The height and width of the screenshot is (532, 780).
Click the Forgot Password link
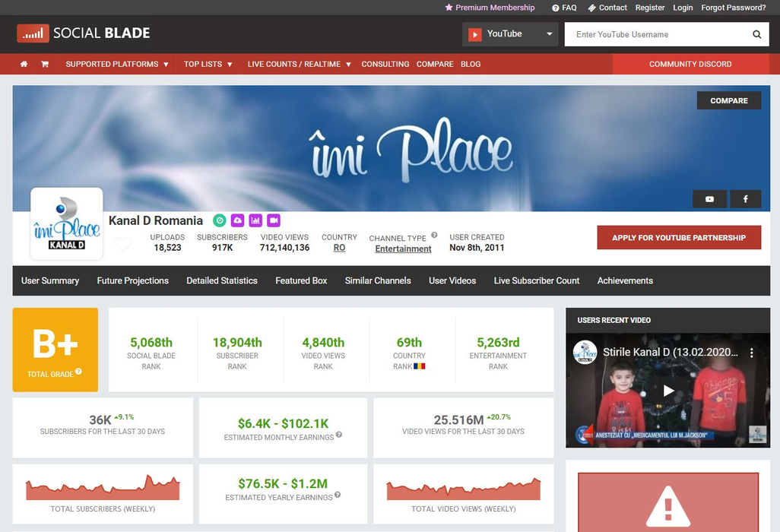(733, 8)
